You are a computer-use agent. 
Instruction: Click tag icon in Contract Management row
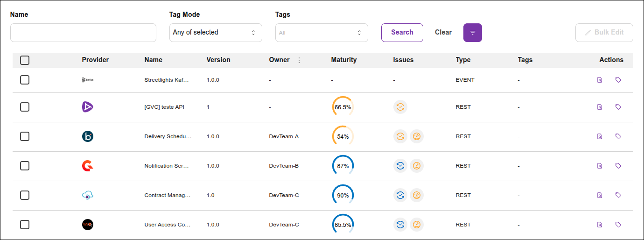(618, 195)
